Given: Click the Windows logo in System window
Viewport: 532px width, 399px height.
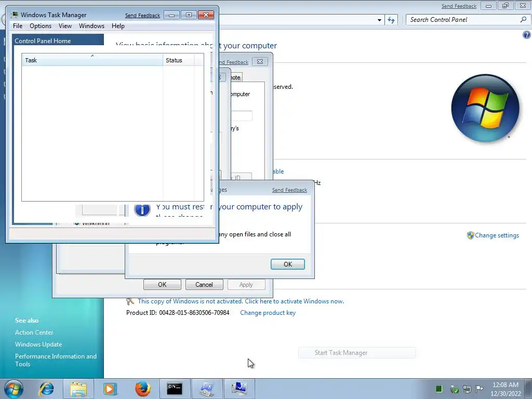Looking at the screenshot, I should pyautogui.click(x=485, y=108).
